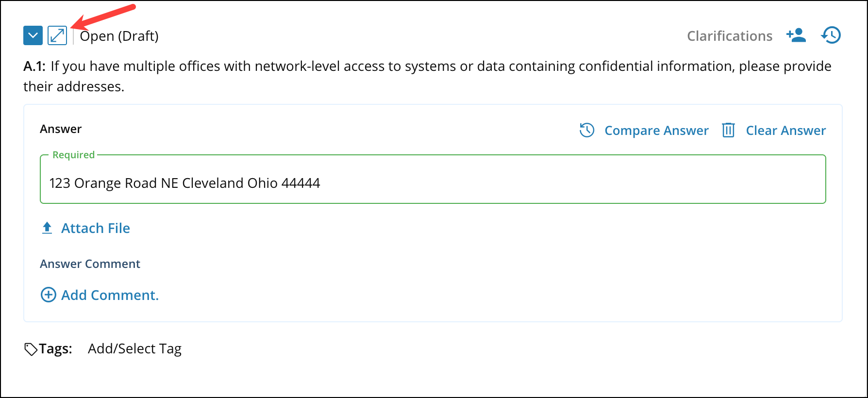Open the question history clock icon
Viewport: 868px width, 398px height.
pos(831,35)
